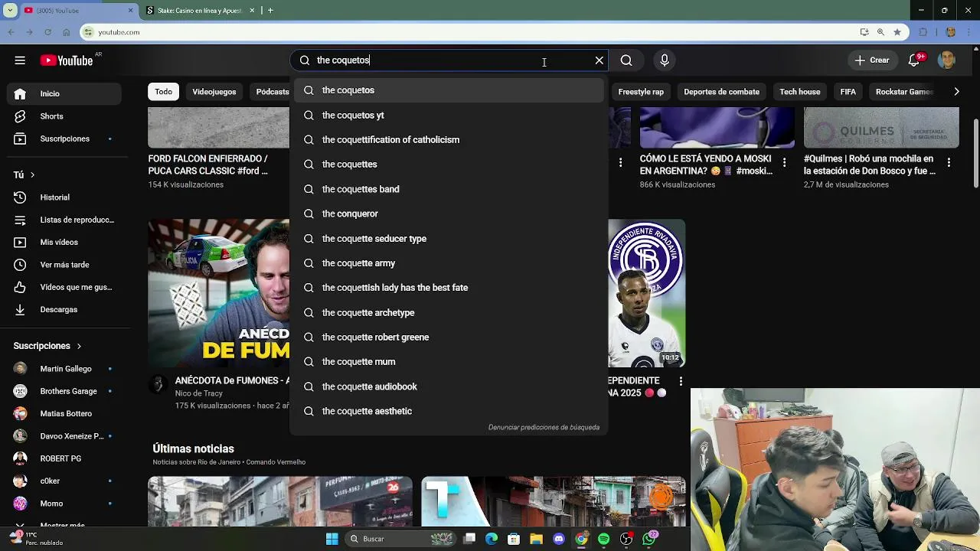Pick the suggestion "the coquetos"
Image resolution: width=980 pixels, height=551 pixels.
[x=449, y=90]
